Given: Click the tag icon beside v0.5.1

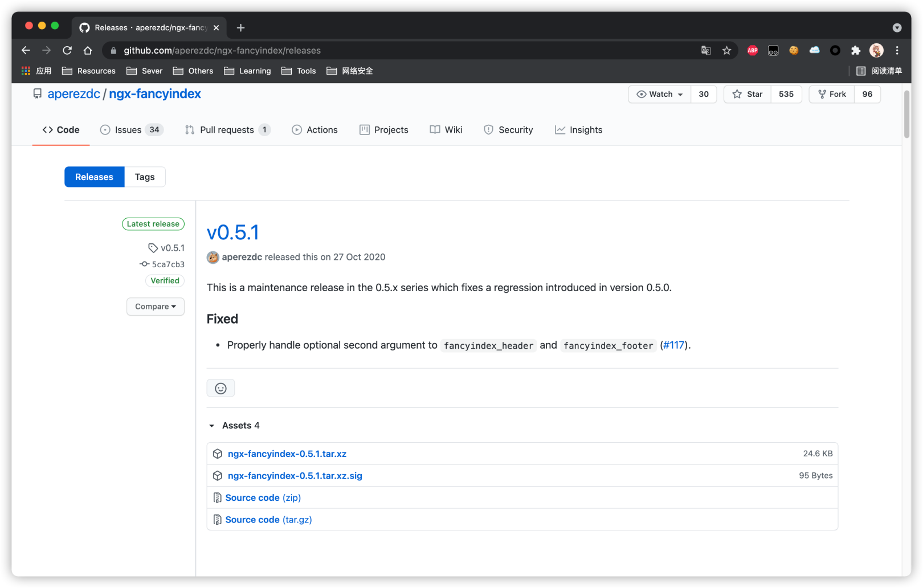Looking at the screenshot, I should pyautogui.click(x=152, y=248).
